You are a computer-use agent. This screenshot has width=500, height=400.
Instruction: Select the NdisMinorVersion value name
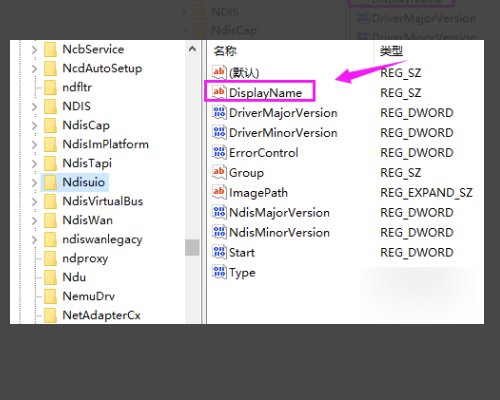279,232
